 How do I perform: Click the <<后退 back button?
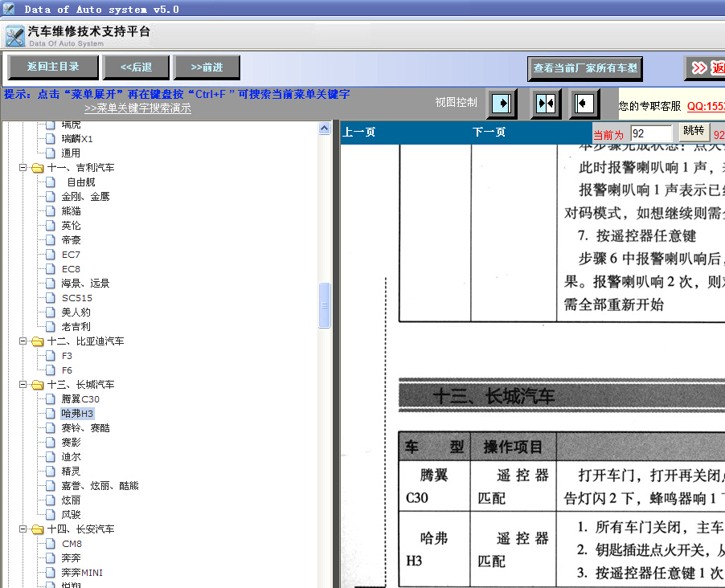coord(136,67)
